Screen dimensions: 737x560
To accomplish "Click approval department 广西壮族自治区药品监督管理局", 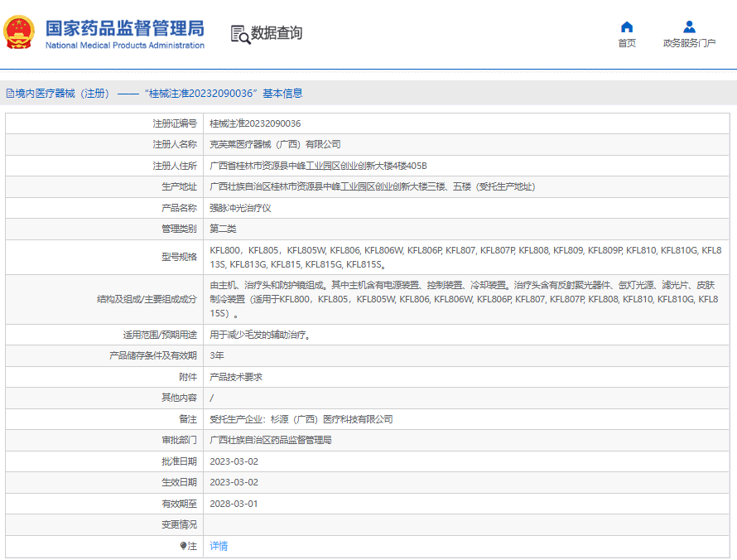I will click(x=271, y=440).
